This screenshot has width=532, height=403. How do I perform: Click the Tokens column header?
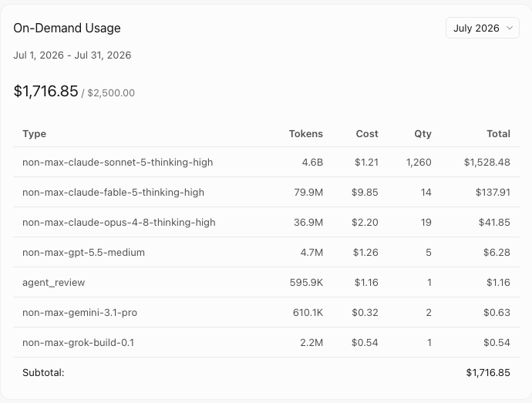coord(305,133)
